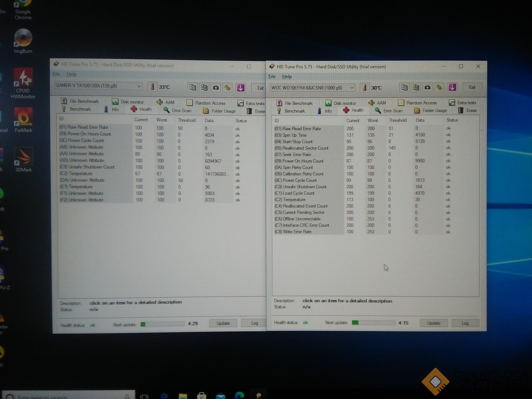This screenshot has height=399, width=532.
Task: Switch to Random Access tab in right window
Action: [x=417, y=103]
